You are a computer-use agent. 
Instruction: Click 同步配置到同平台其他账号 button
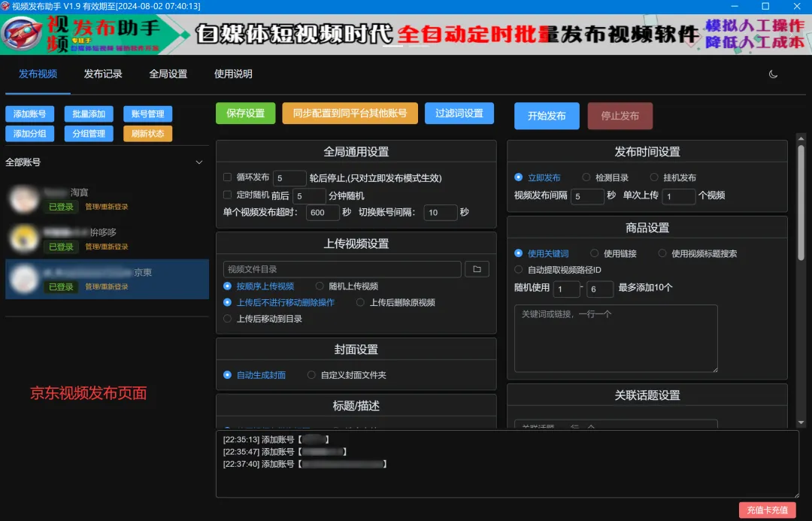(x=350, y=114)
